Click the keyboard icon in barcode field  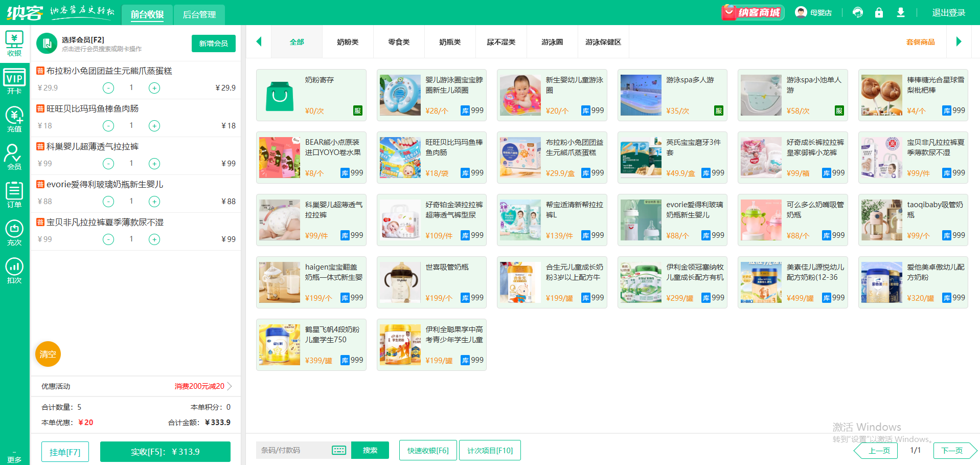339,450
